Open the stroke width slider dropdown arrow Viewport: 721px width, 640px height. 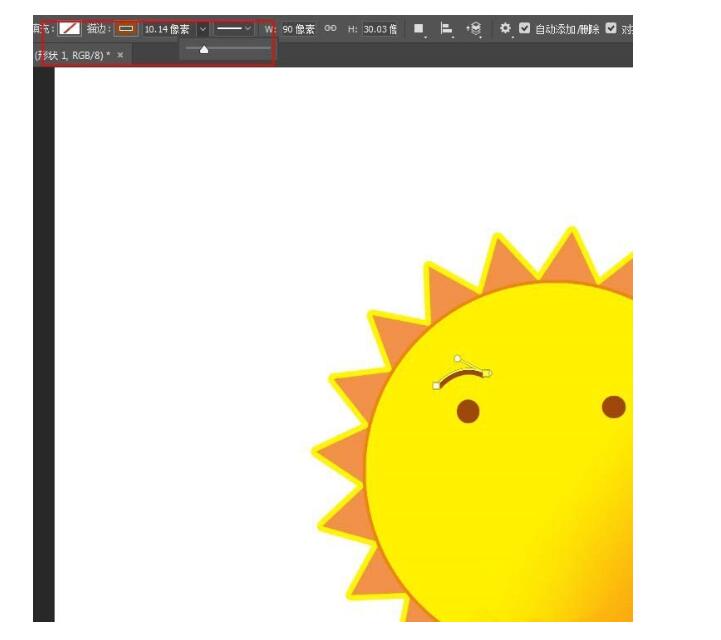pos(203,29)
